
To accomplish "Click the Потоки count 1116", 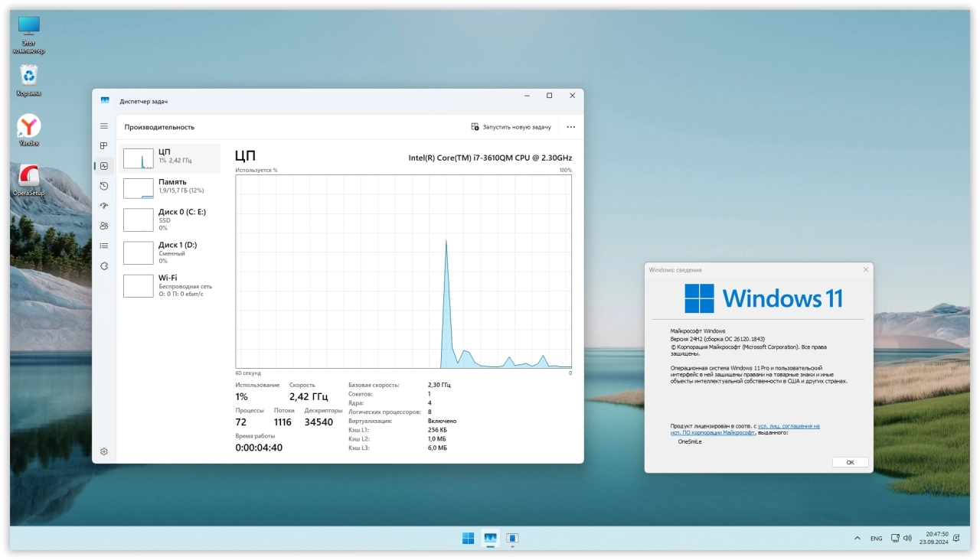I will pos(283,422).
